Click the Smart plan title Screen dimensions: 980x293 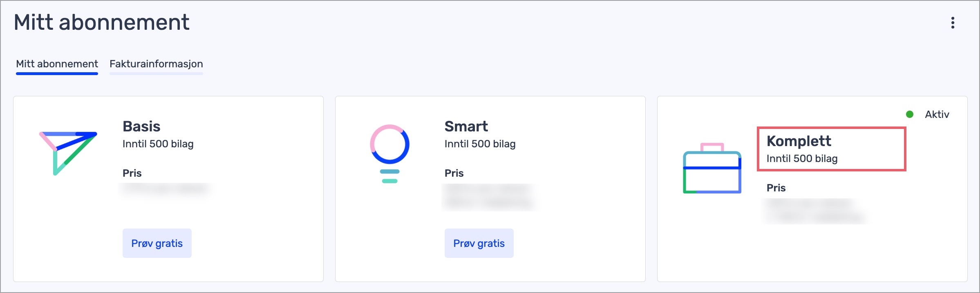click(466, 127)
